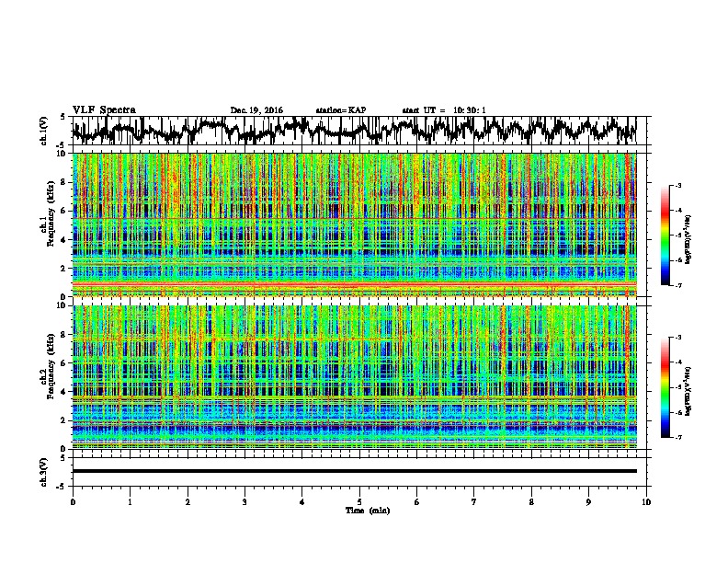Click time axis tick label "9"

pos(588,501)
